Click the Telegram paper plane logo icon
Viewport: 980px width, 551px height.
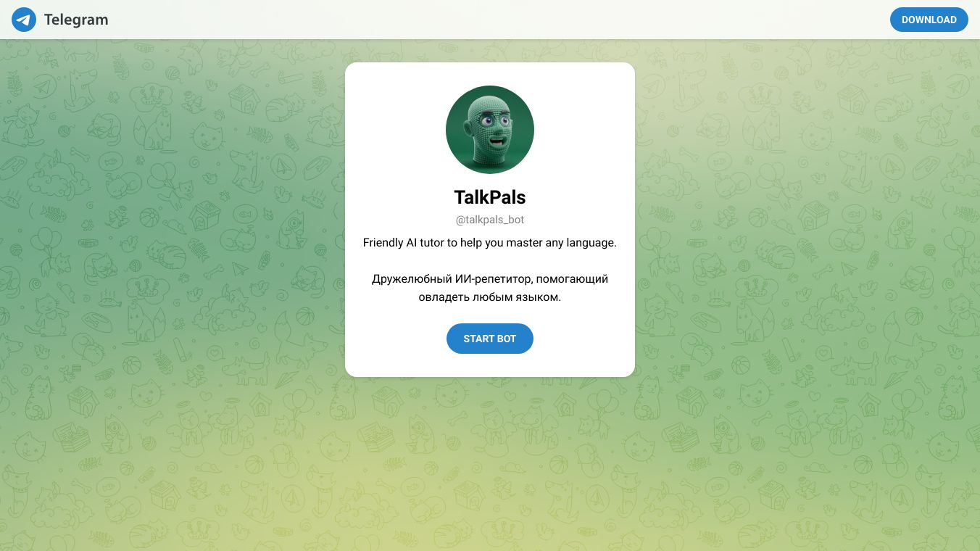click(24, 20)
